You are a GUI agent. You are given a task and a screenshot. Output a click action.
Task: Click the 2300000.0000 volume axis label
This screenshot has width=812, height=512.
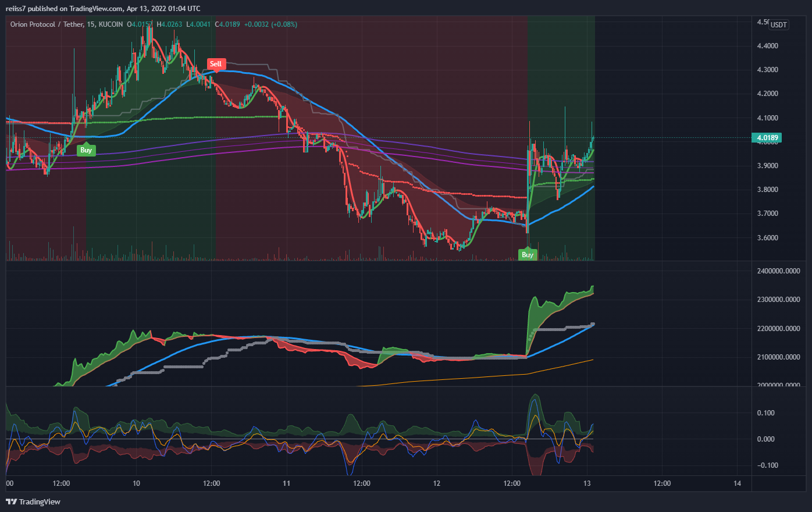point(778,300)
